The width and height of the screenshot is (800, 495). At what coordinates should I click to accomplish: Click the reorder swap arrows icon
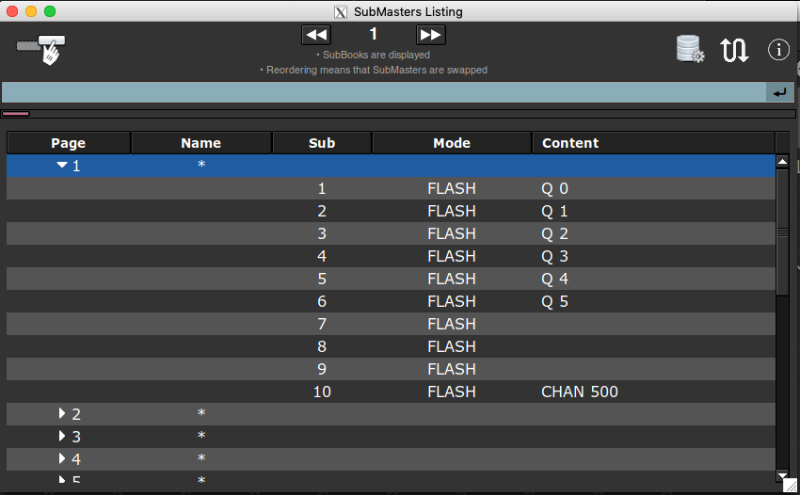[x=735, y=50]
